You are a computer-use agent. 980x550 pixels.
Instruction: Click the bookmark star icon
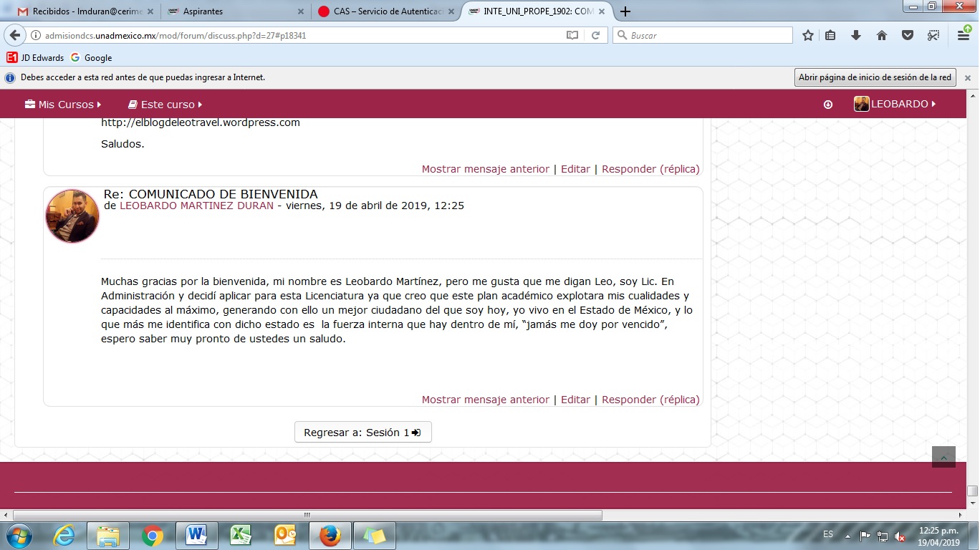tap(808, 35)
